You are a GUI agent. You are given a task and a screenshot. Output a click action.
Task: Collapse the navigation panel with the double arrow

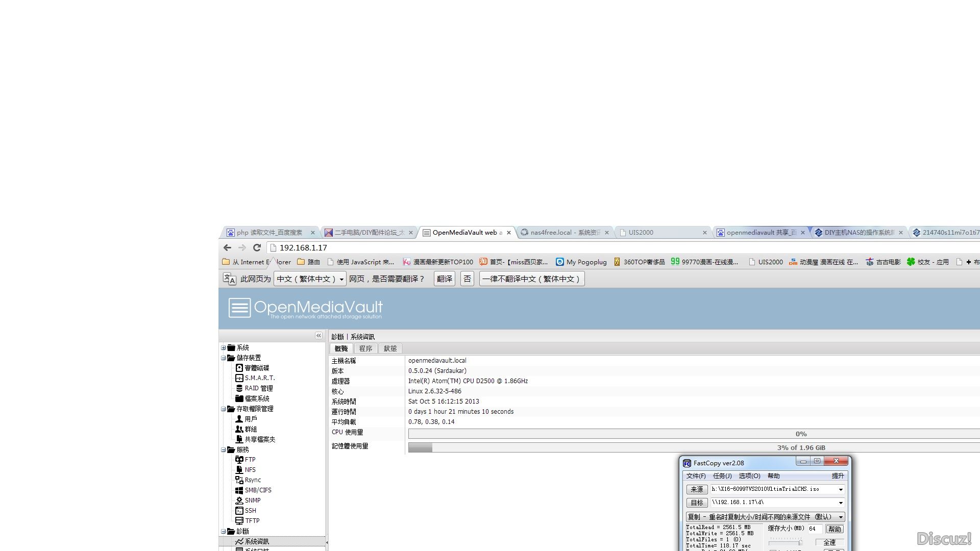click(x=318, y=336)
